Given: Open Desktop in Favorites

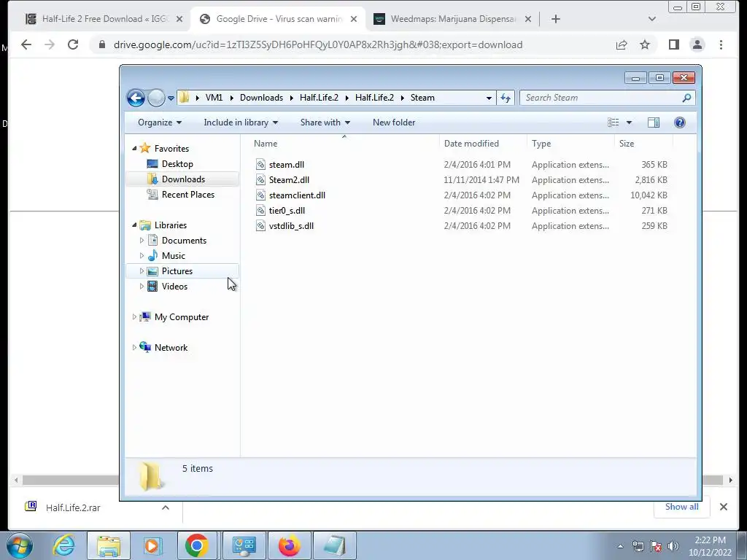Looking at the screenshot, I should click(x=177, y=164).
